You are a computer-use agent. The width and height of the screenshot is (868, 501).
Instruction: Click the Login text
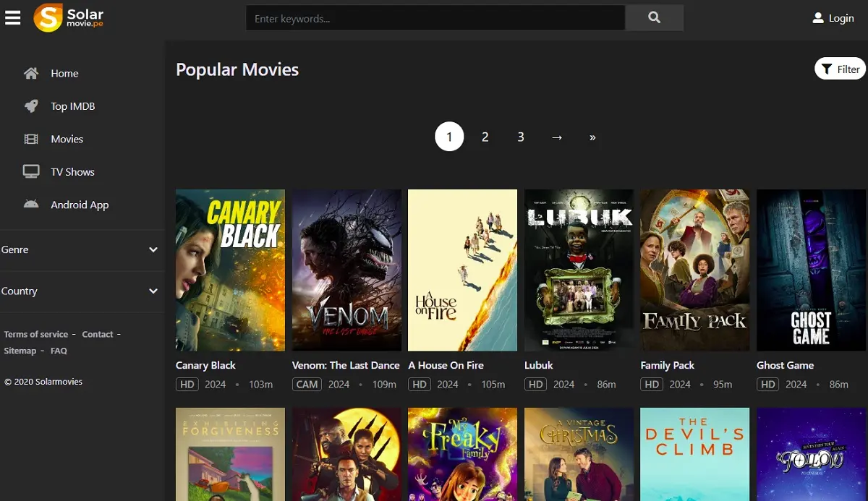click(x=841, y=18)
